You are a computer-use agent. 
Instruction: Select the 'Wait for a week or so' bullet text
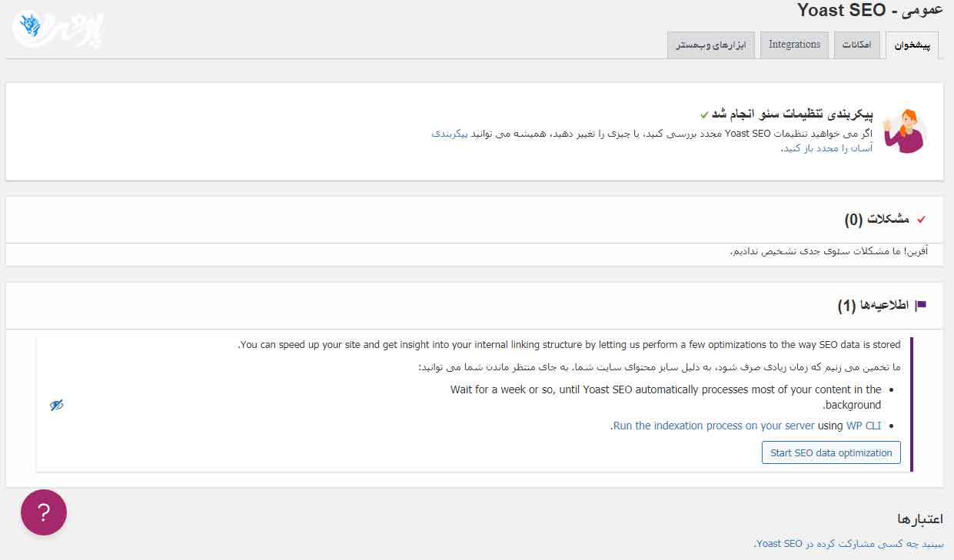click(666, 397)
